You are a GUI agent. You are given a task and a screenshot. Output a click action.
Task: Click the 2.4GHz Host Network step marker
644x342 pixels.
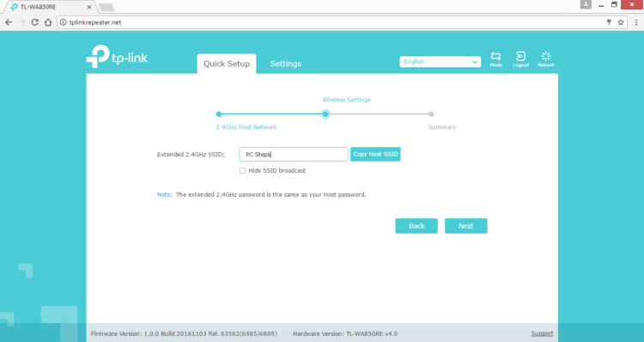click(x=219, y=114)
